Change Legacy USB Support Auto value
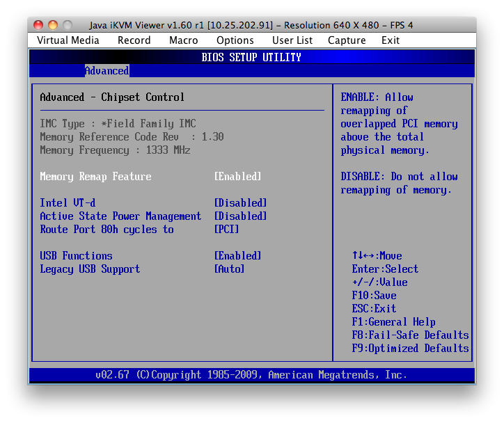 [230, 269]
